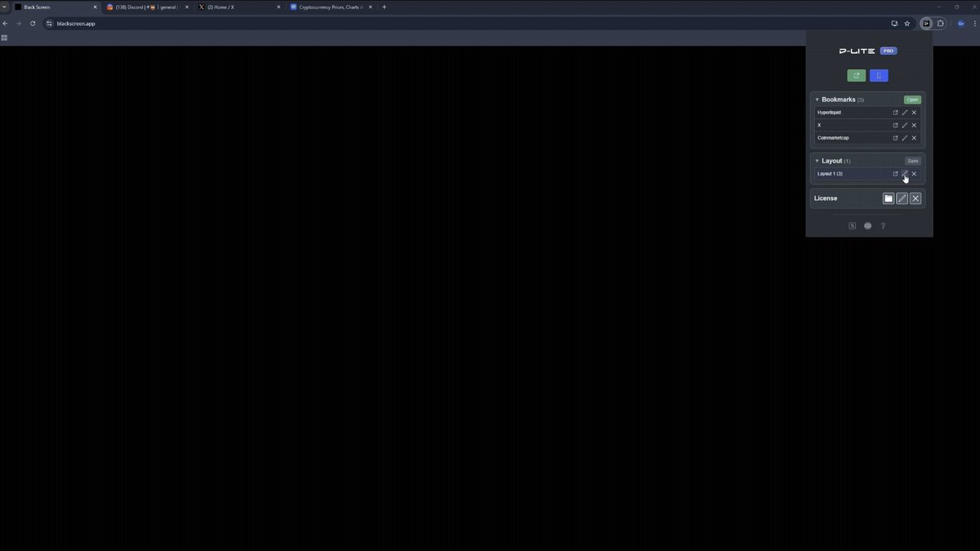The image size is (980, 551).
Task: Open the apps grid in bookmarks bar
Action: 5,38
